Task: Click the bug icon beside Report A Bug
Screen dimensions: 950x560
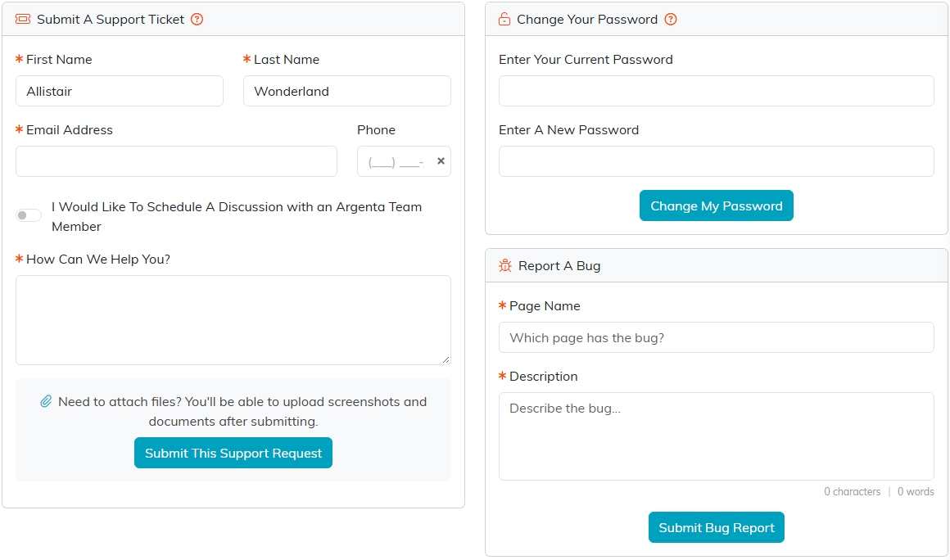Action: click(505, 266)
